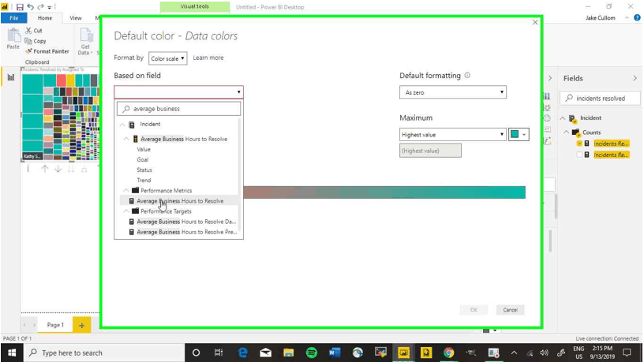Click the volume speaker icon in system tray
The width and height of the screenshot is (644, 362).
point(545,353)
